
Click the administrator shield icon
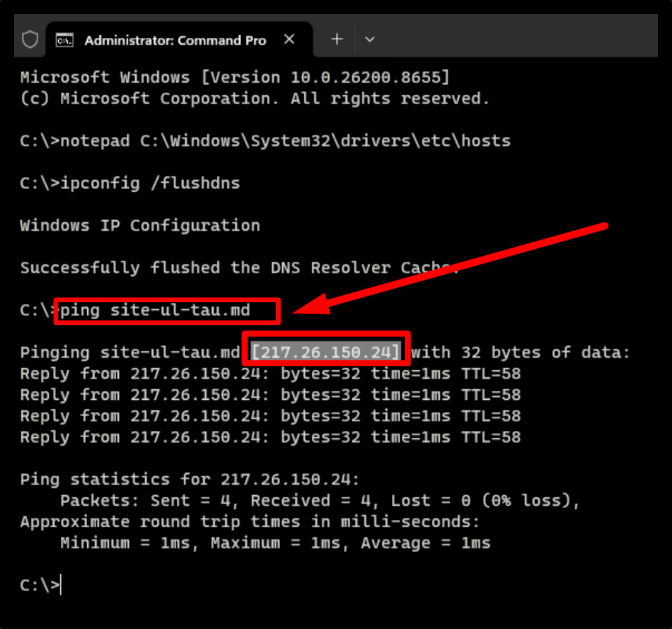click(x=30, y=40)
